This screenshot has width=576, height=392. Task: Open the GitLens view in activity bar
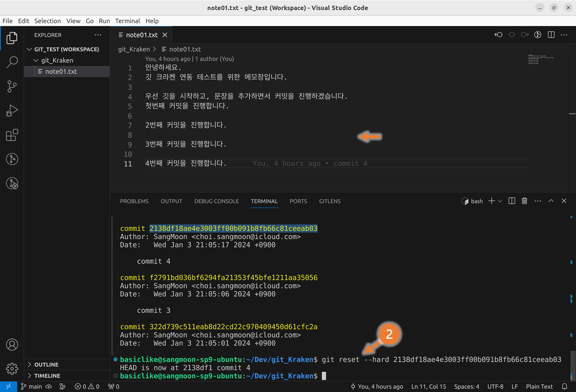[12, 159]
